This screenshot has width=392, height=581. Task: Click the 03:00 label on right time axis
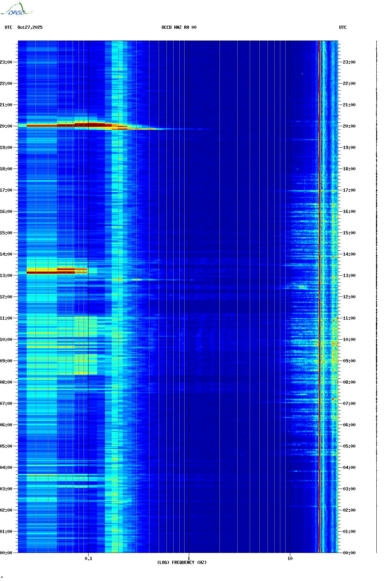(349, 489)
